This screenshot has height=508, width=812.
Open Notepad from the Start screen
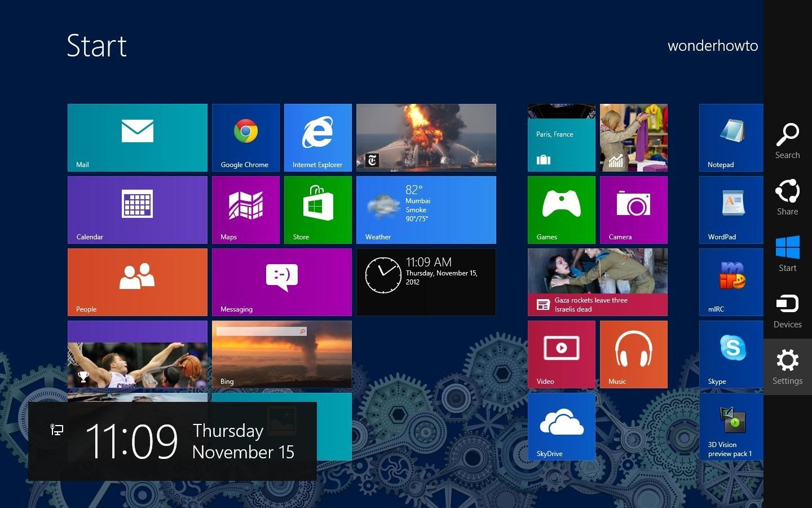[730, 137]
